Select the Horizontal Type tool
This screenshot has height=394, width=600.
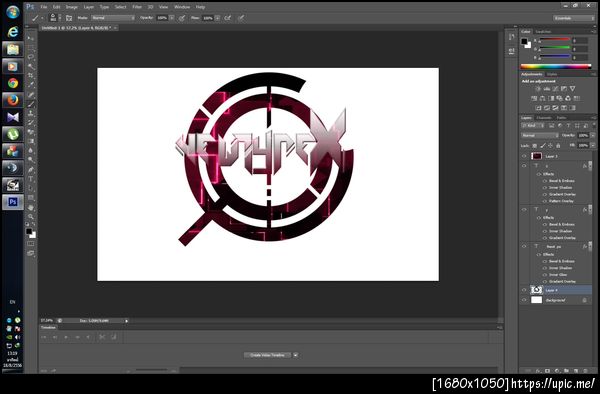(x=31, y=179)
